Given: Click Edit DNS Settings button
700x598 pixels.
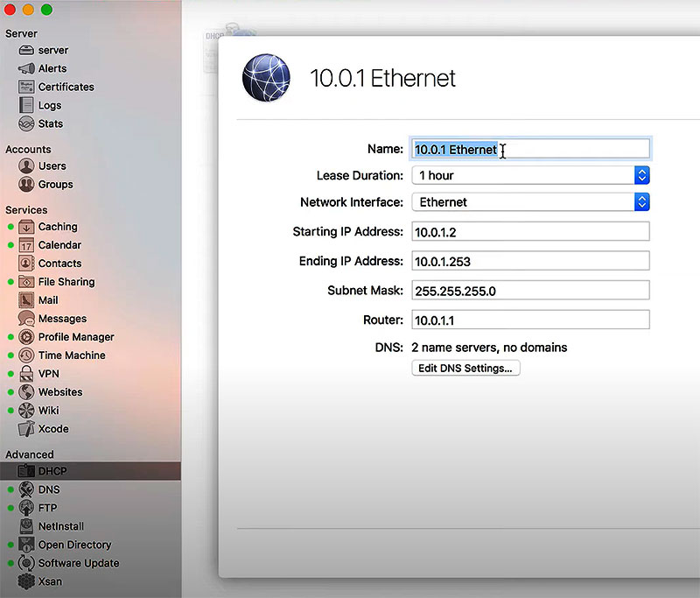Looking at the screenshot, I should click(x=465, y=368).
